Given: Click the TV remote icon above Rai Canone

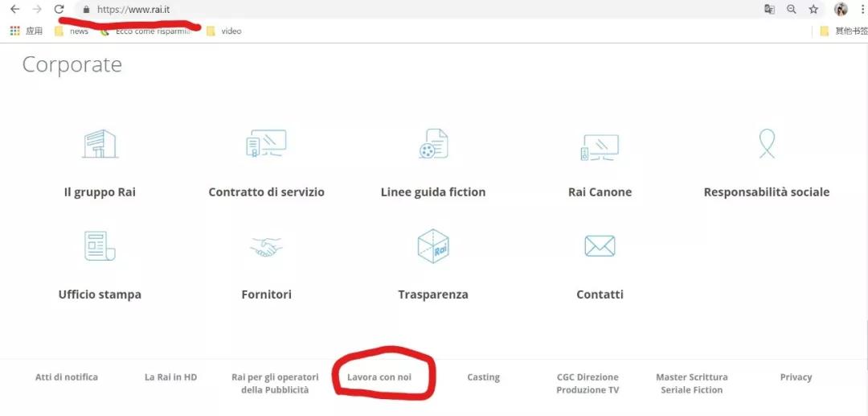Looking at the screenshot, I should click(x=600, y=147).
